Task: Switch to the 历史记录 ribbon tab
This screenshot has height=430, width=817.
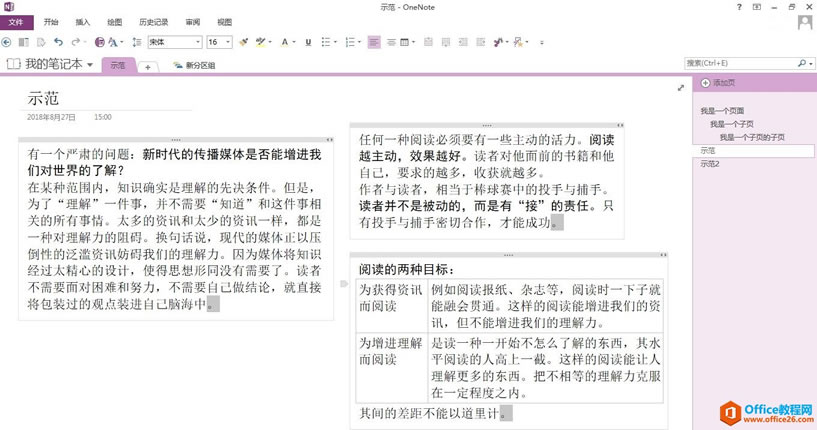Action: pyautogui.click(x=154, y=22)
